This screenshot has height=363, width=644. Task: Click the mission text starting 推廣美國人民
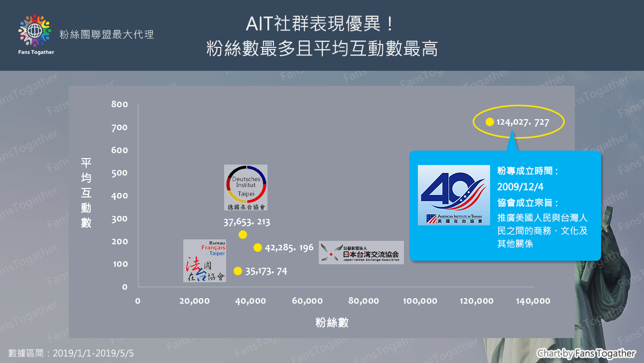pyautogui.click(x=542, y=231)
